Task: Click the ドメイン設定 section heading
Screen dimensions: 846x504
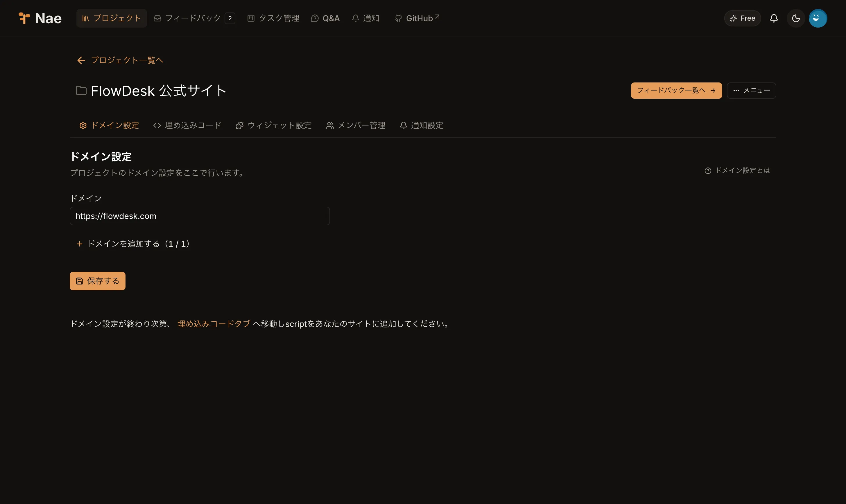Action: coord(101,156)
